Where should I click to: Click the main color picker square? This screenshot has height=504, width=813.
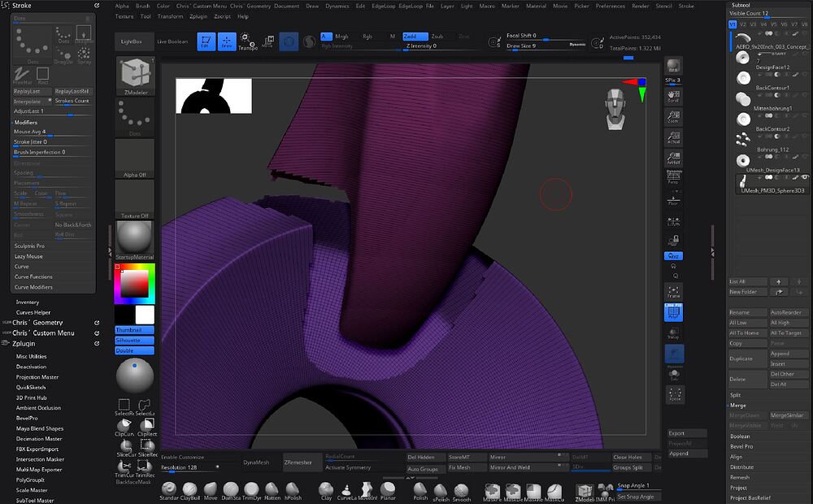coord(135,283)
